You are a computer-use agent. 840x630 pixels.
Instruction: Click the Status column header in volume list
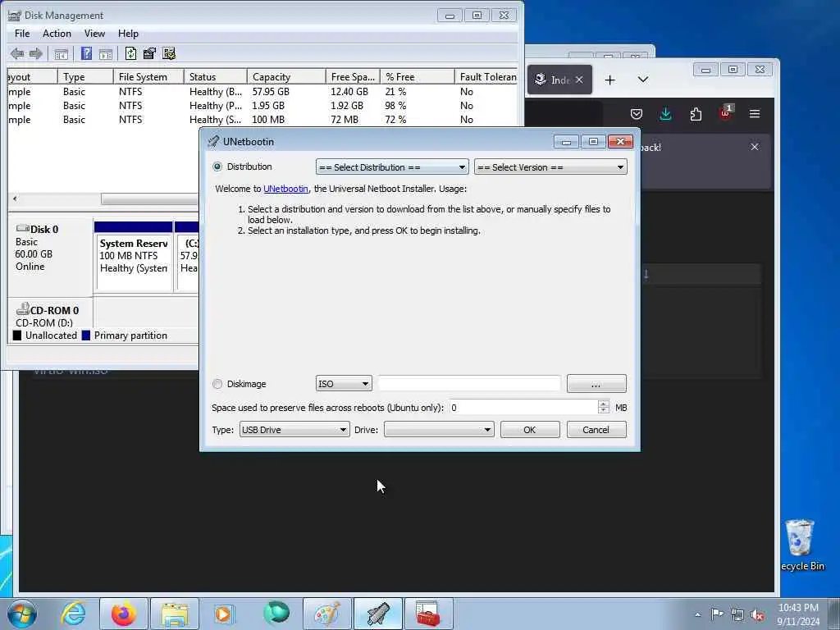[216, 76]
